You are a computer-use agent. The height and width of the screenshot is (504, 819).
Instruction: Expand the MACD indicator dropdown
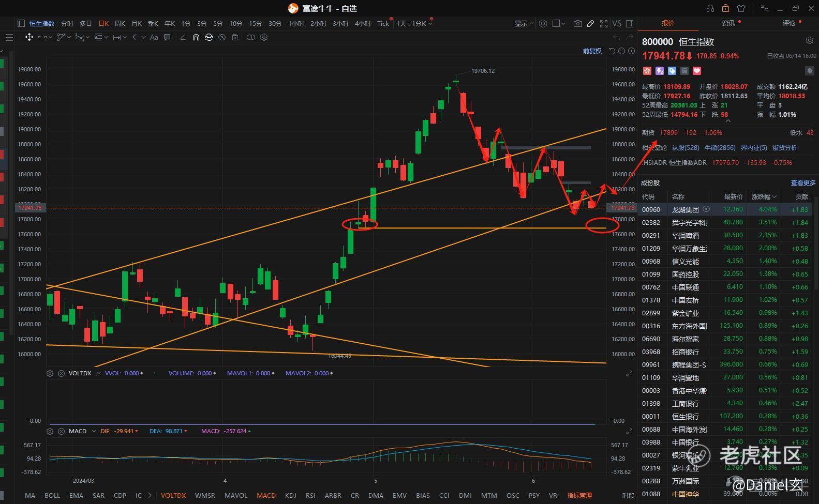(x=94, y=431)
